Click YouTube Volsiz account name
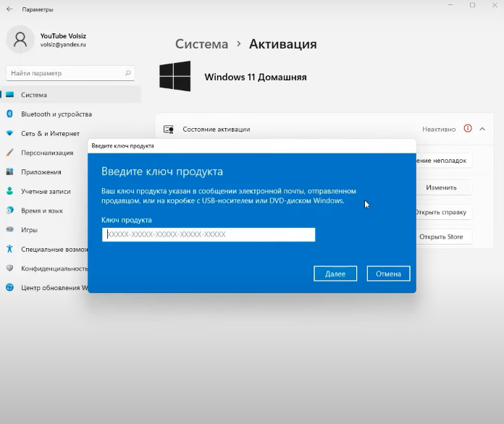The width and height of the screenshot is (504, 424). click(63, 36)
